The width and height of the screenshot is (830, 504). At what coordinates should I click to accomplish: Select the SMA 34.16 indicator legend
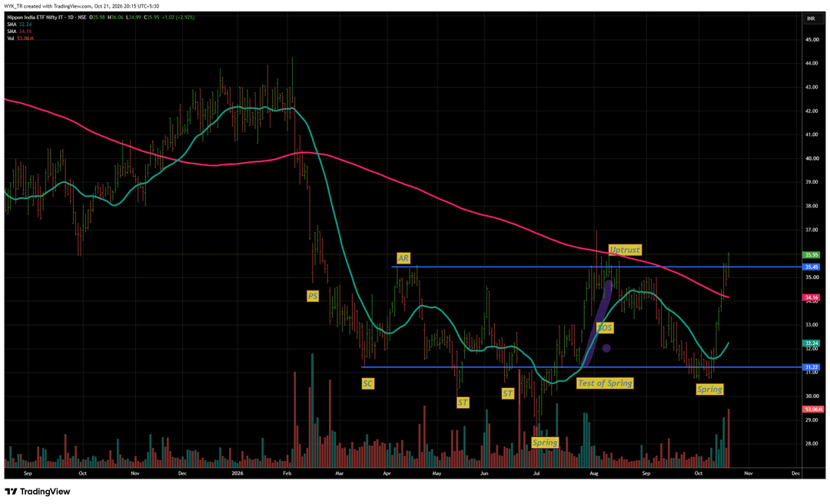point(19,31)
